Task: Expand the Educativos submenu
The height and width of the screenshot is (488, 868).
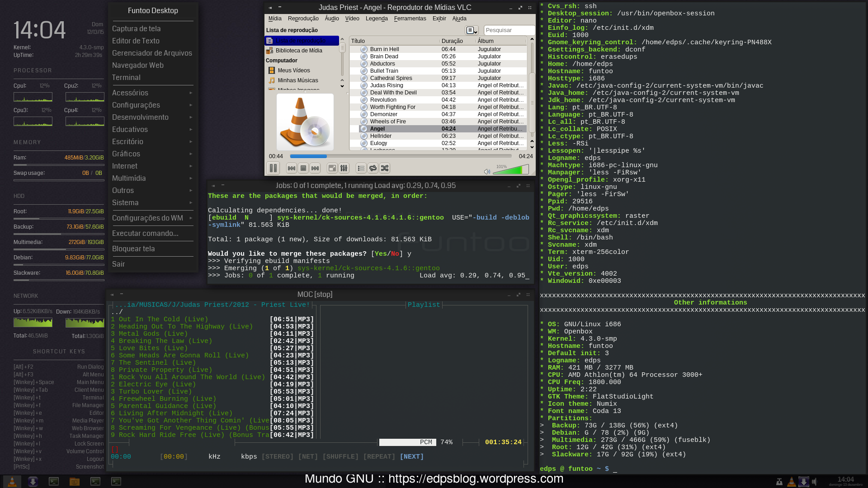Action: (x=152, y=129)
